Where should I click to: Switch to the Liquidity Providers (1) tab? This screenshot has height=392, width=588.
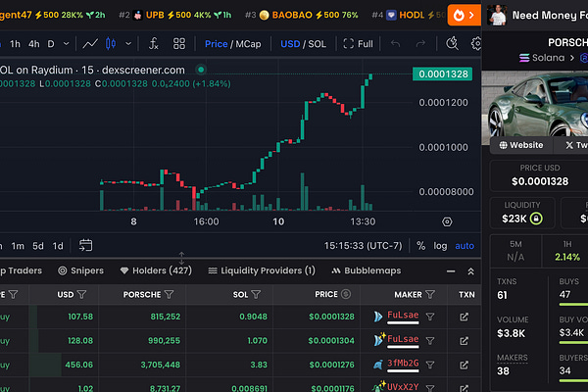(x=262, y=270)
